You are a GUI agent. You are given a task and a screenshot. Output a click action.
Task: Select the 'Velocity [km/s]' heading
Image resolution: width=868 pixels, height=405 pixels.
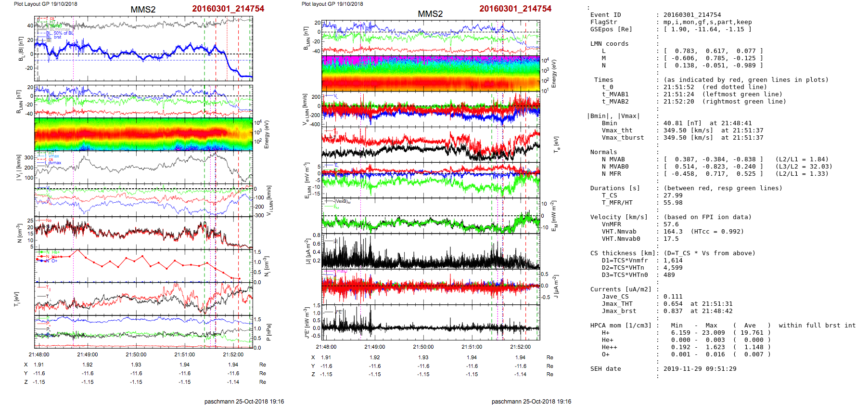coord(619,217)
